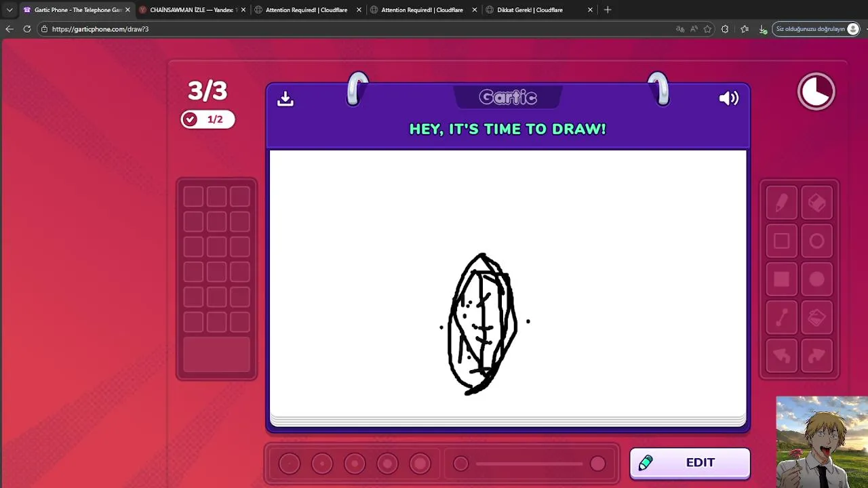The width and height of the screenshot is (868, 488).
Task: View site information lock icon in address bar
Action: click(44, 29)
